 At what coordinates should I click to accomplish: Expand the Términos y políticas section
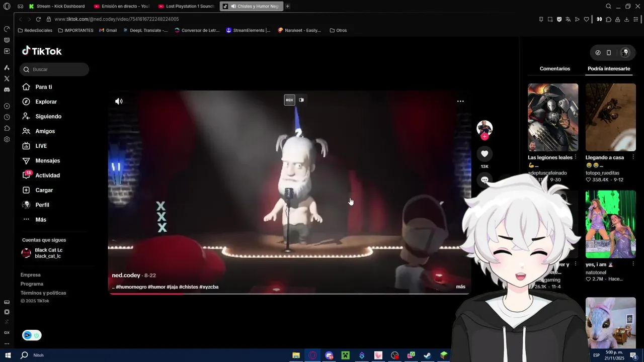pos(43,293)
